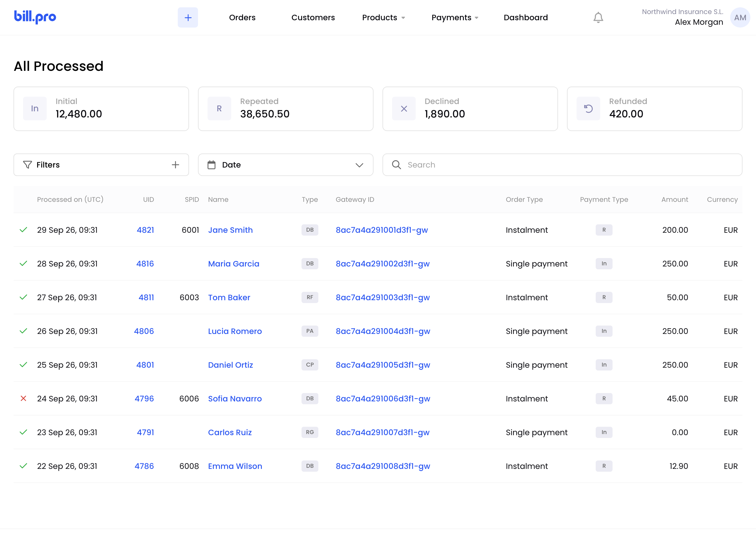Open UID 4806 link
756x533 pixels.
point(143,331)
